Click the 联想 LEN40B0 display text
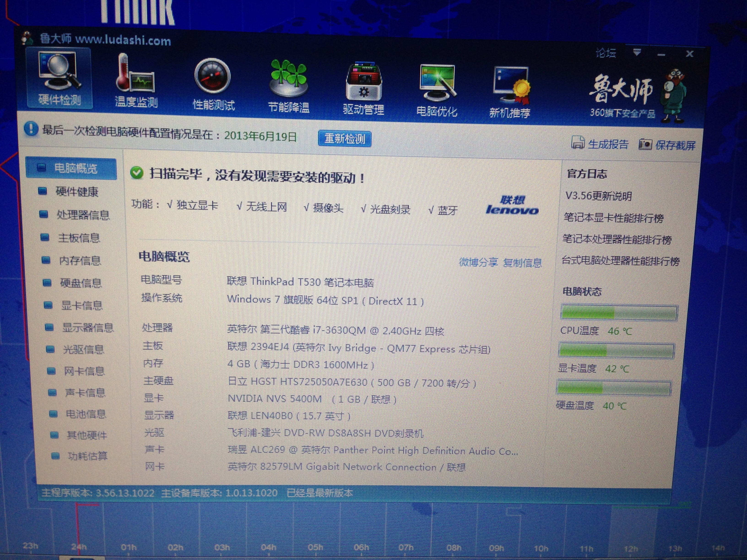 (290, 415)
